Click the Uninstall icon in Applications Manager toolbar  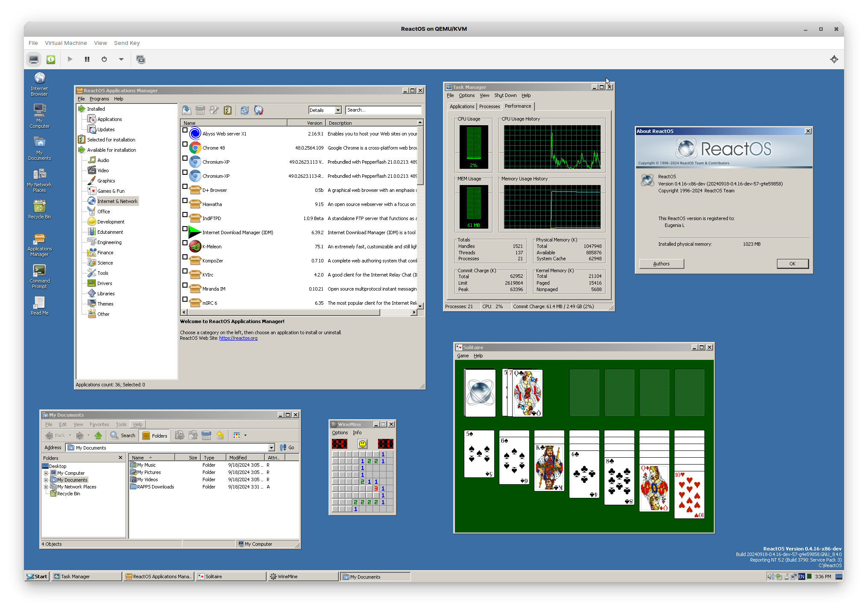pos(200,110)
